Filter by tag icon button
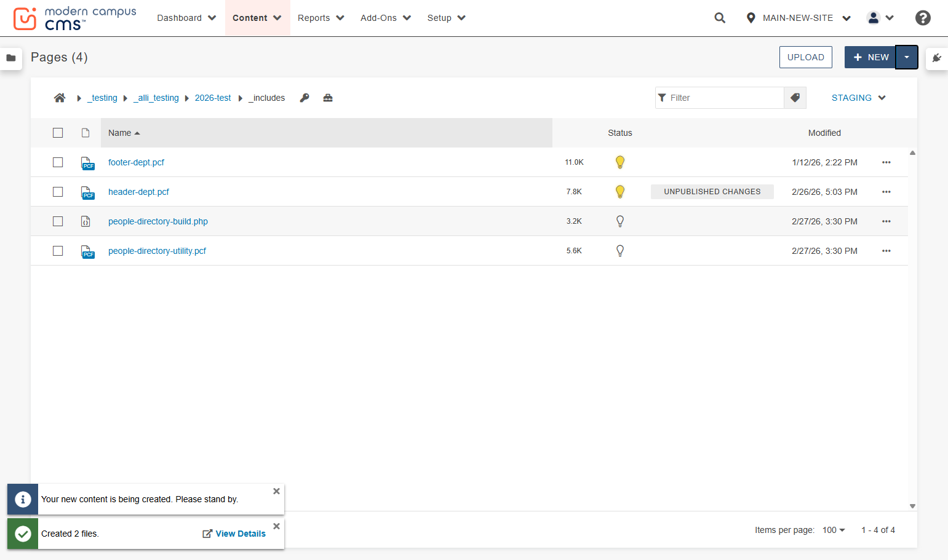The height and width of the screenshot is (560, 948). click(x=795, y=98)
